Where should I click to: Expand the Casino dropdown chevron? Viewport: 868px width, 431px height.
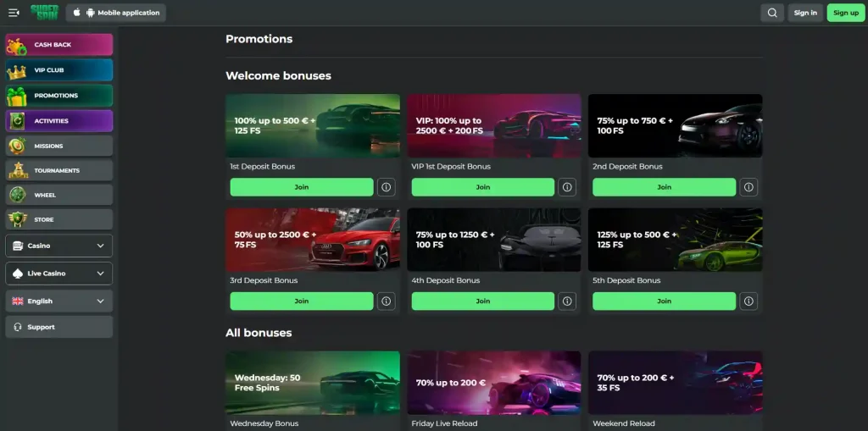(x=100, y=246)
